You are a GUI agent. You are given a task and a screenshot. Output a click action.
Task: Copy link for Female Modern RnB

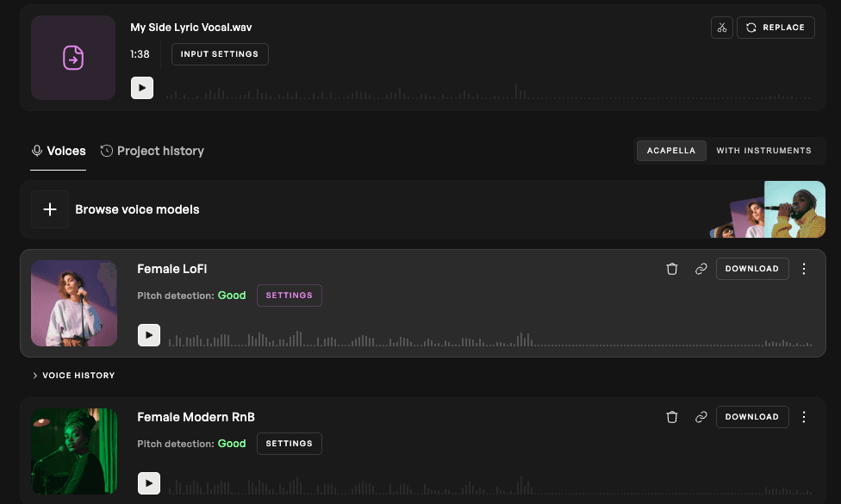coord(701,417)
